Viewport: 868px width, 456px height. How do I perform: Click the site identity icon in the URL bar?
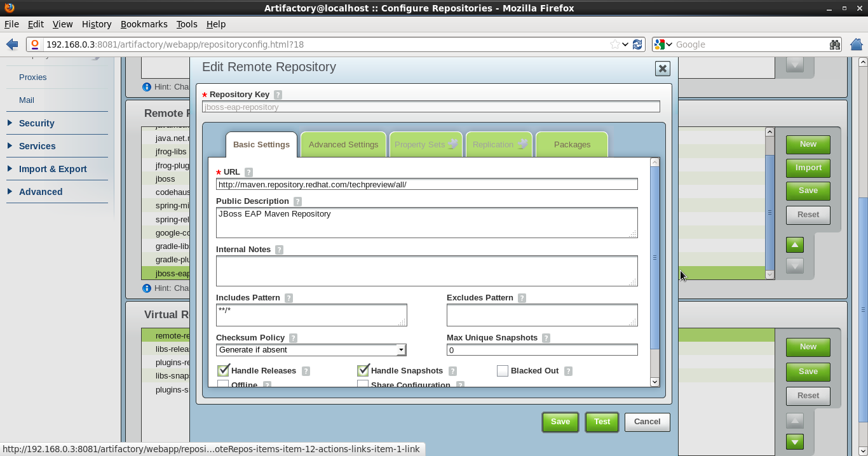[x=35, y=44]
